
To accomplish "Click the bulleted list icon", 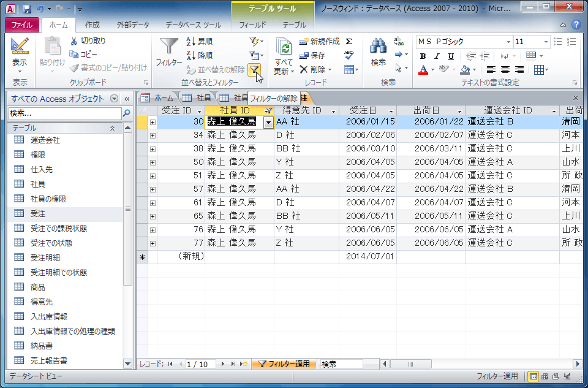I will (x=558, y=42).
